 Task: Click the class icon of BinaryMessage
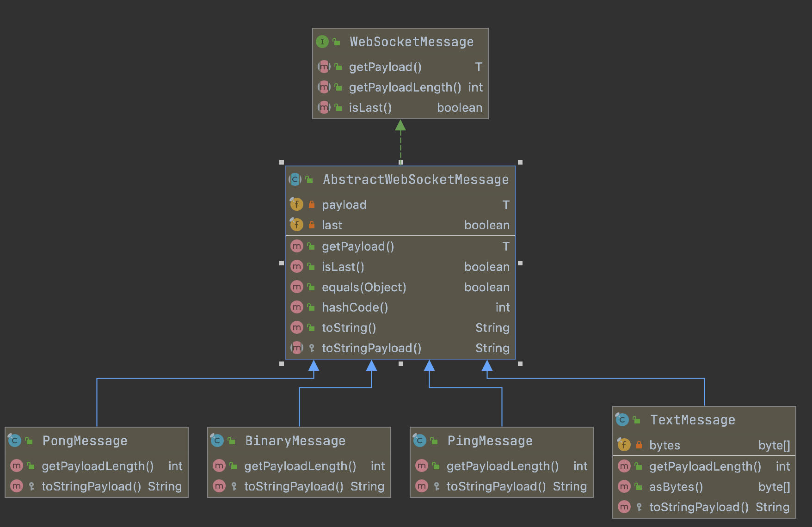click(217, 441)
